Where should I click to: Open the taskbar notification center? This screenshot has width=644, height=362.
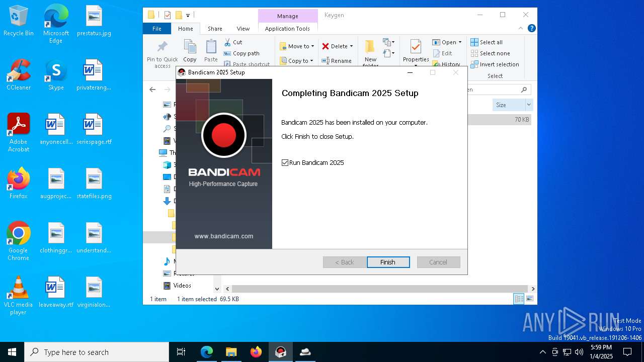pyautogui.click(x=628, y=352)
